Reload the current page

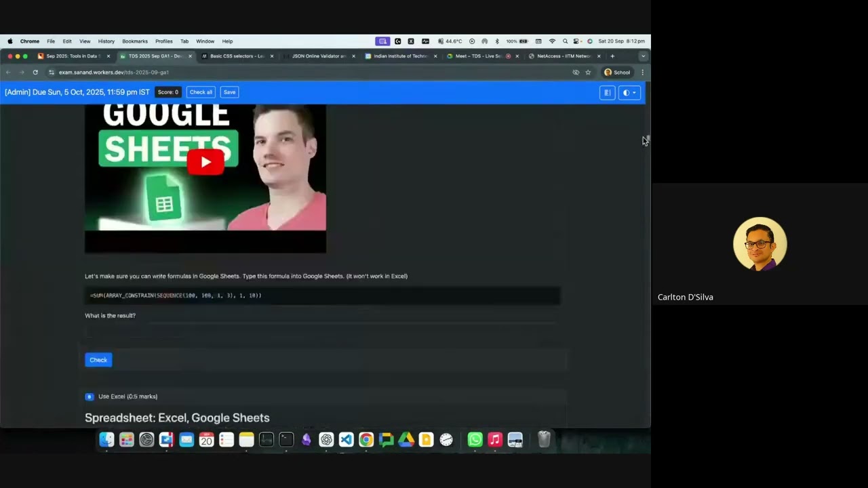[35, 73]
